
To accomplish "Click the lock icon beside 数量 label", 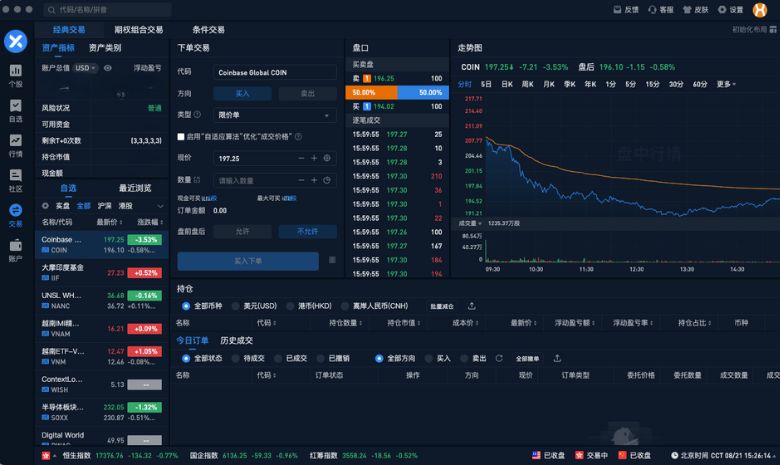I will click(x=197, y=180).
